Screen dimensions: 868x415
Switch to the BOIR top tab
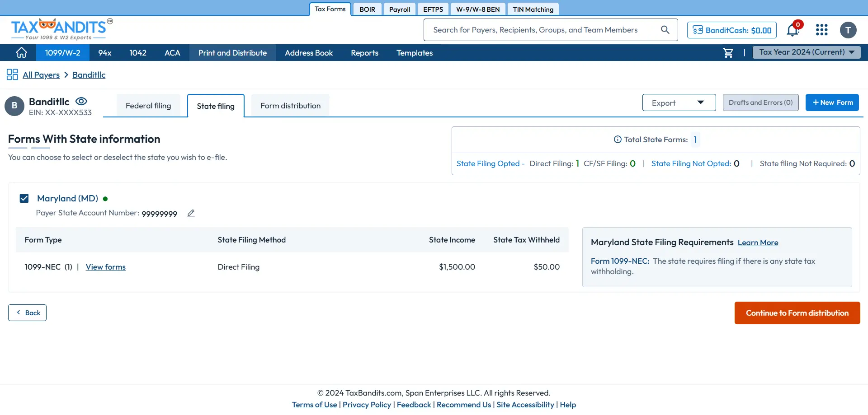tap(367, 9)
